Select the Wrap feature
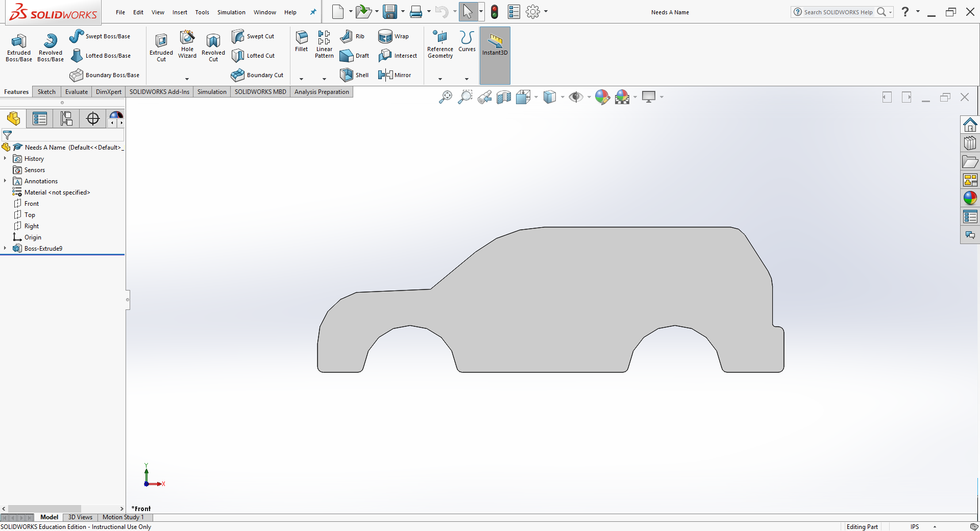The height and width of the screenshot is (531, 980). click(394, 36)
